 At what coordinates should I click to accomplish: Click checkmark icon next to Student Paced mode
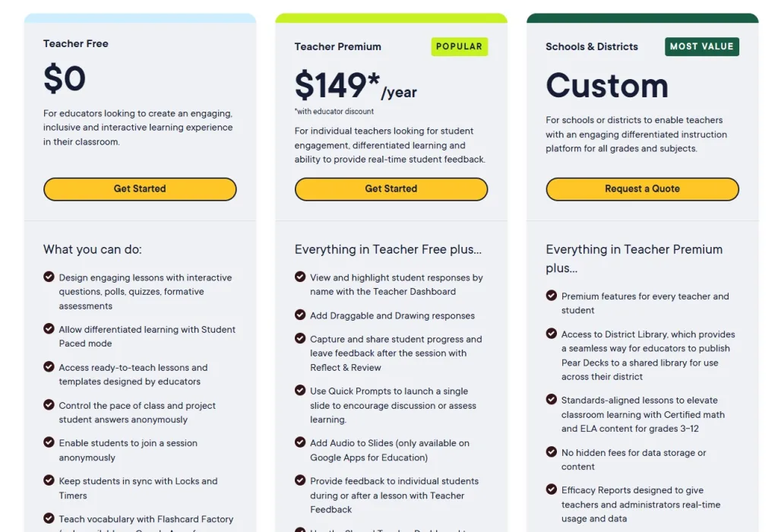tap(49, 328)
